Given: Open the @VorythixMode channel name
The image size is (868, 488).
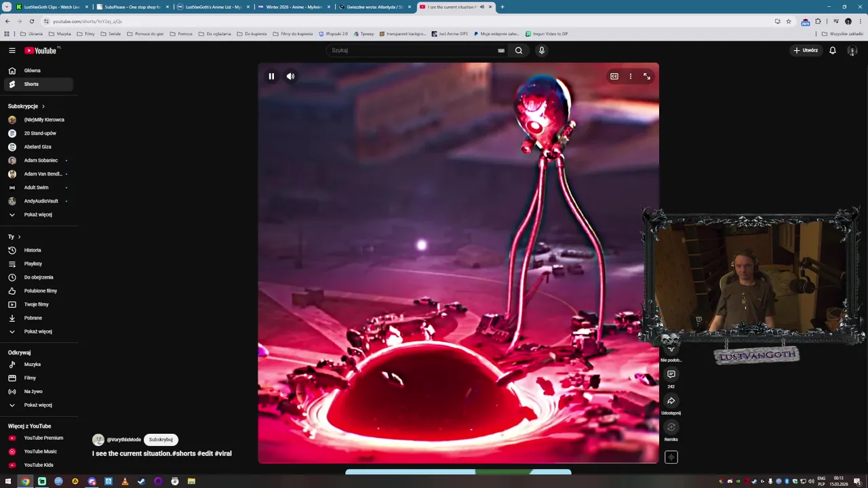Looking at the screenshot, I should (124, 440).
